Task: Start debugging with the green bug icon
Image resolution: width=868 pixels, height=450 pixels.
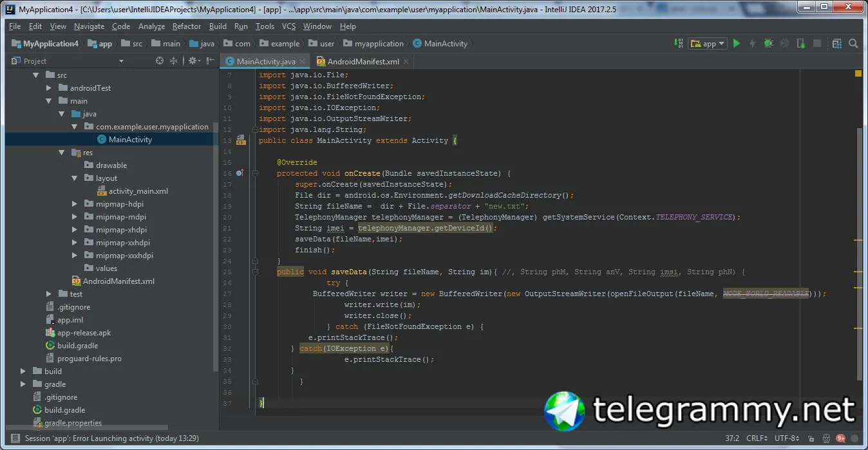Action: [x=768, y=44]
